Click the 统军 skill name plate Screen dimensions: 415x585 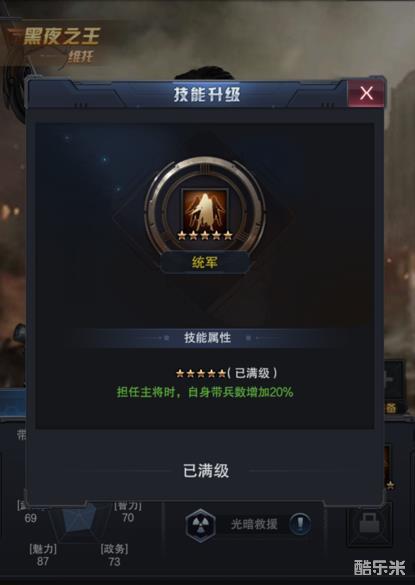point(205,263)
